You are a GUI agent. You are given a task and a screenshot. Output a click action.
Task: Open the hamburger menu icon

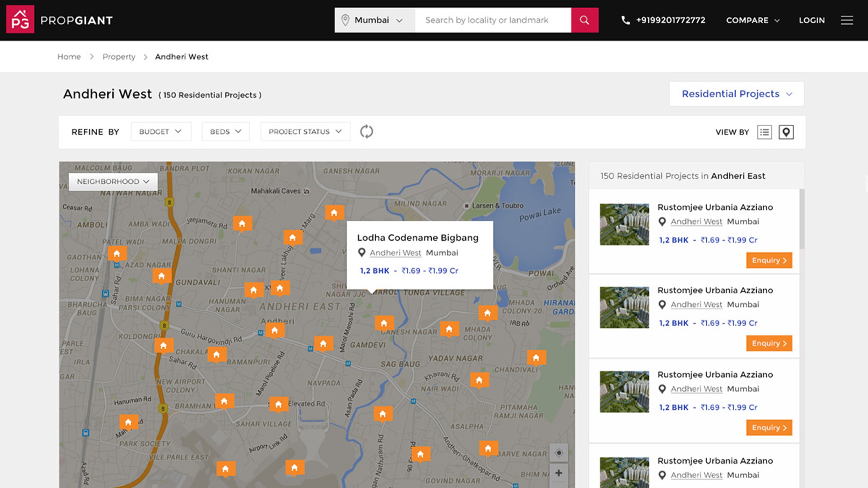[847, 20]
